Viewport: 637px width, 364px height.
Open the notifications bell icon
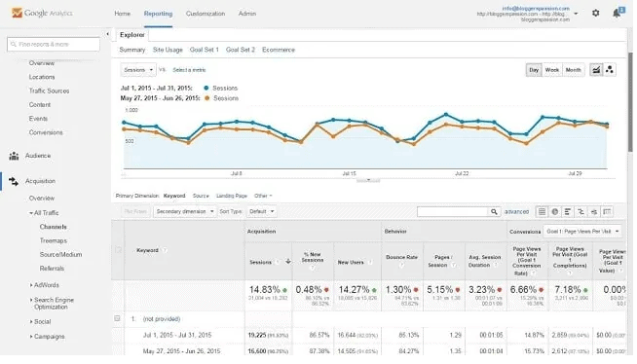click(618, 13)
